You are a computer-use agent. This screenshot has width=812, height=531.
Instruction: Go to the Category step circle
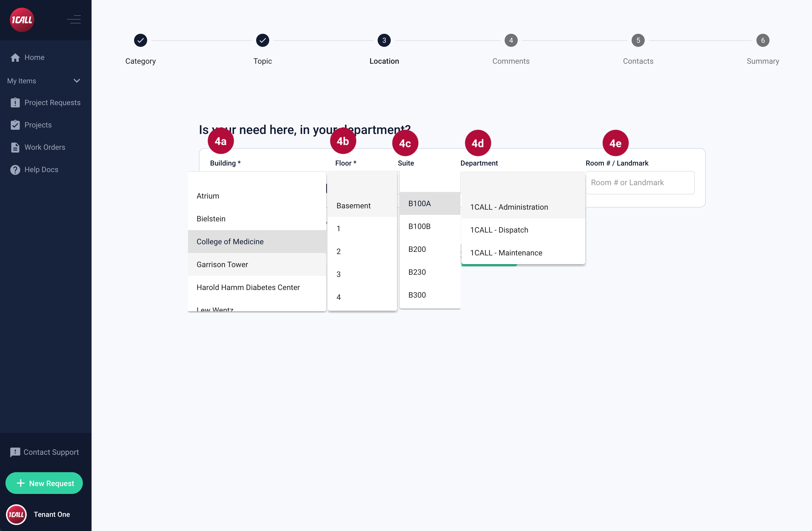pos(140,40)
